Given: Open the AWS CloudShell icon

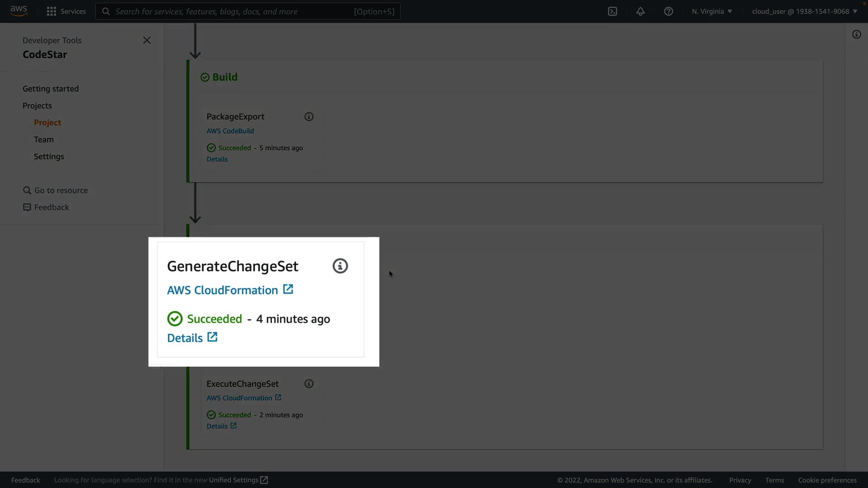Looking at the screenshot, I should click(x=613, y=11).
